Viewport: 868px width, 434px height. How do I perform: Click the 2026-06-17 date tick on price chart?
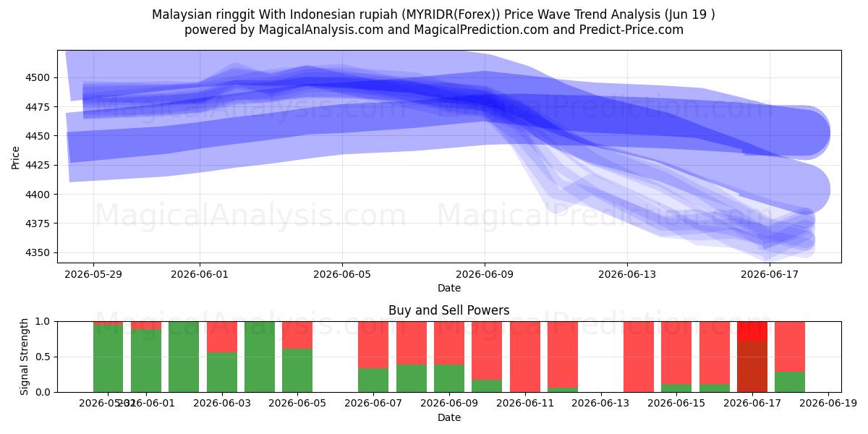tap(769, 273)
